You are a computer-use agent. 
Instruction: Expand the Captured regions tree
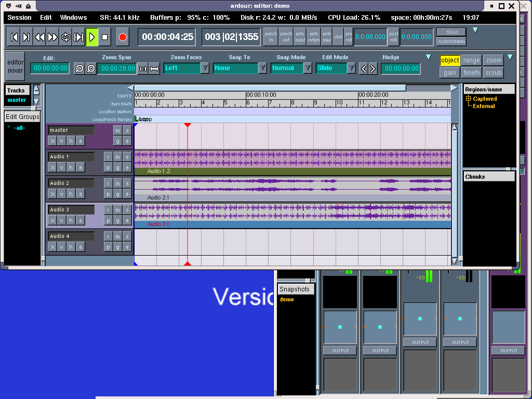click(468, 99)
